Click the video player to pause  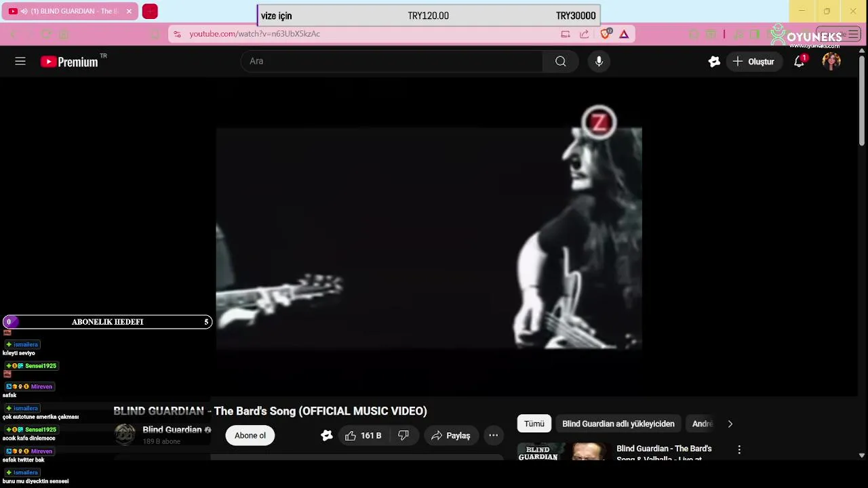click(429, 238)
